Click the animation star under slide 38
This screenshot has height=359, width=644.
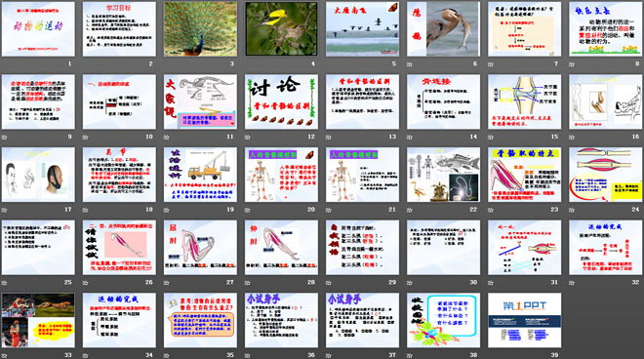click(410, 355)
